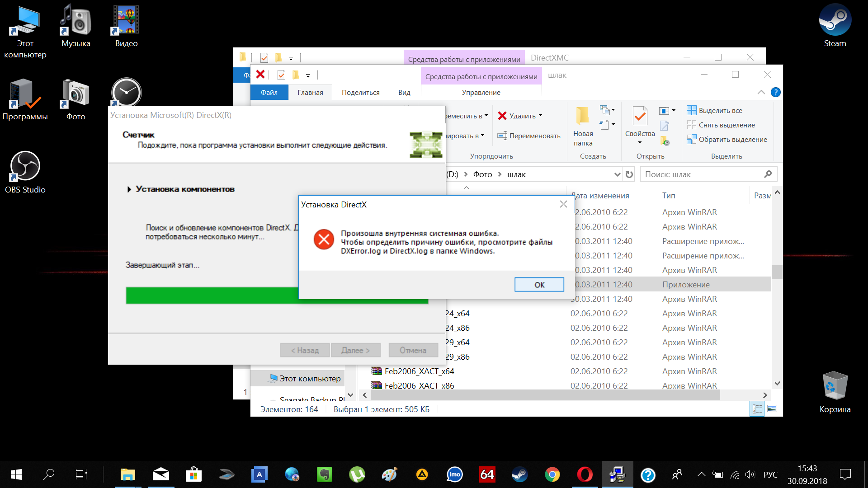
Task: Open Фото desktop shortcut
Action: tap(76, 99)
